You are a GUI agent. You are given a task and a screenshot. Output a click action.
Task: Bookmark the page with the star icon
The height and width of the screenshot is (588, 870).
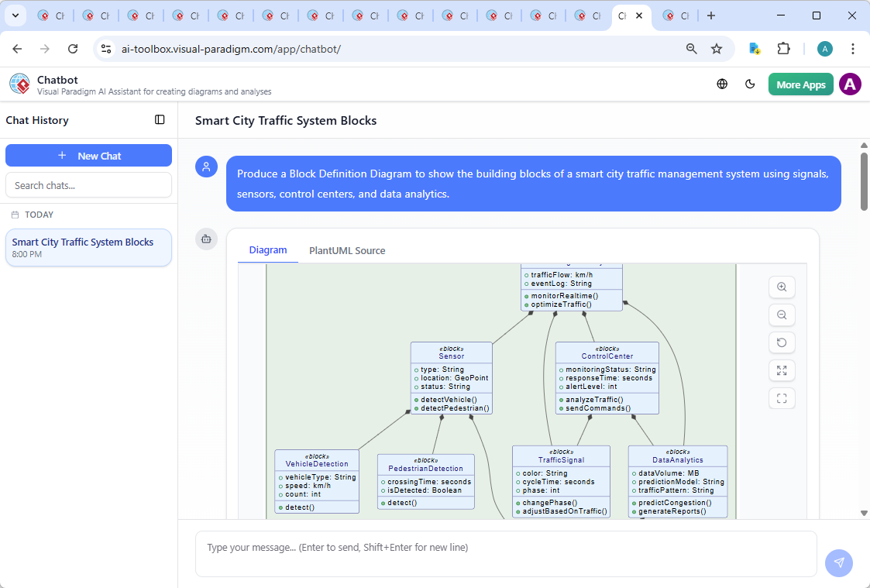pyautogui.click(x=717, y=48)
